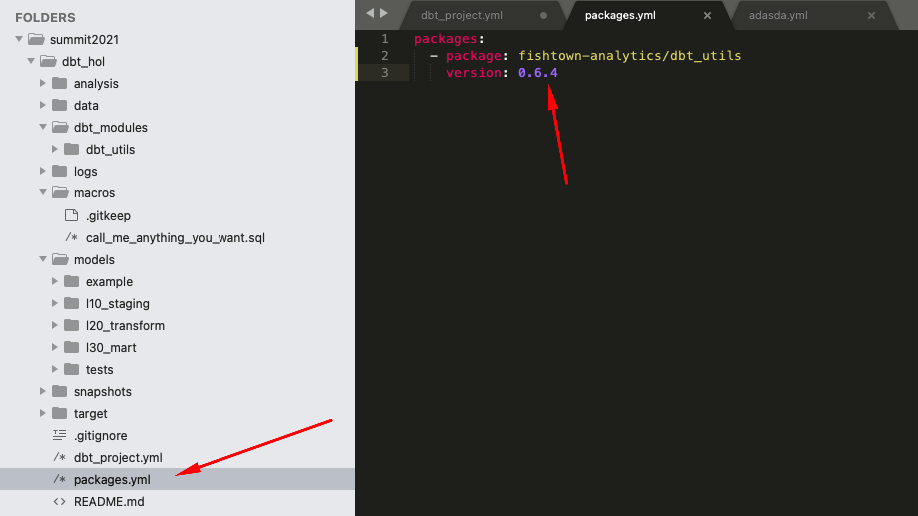918x516 pixels.
Task: Expand the logs folder arrow
Action: (43, 171)
